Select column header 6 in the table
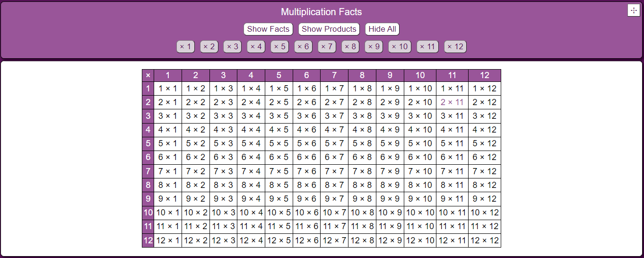This screenshot has width=644, height=258. [x=306, y=75]
